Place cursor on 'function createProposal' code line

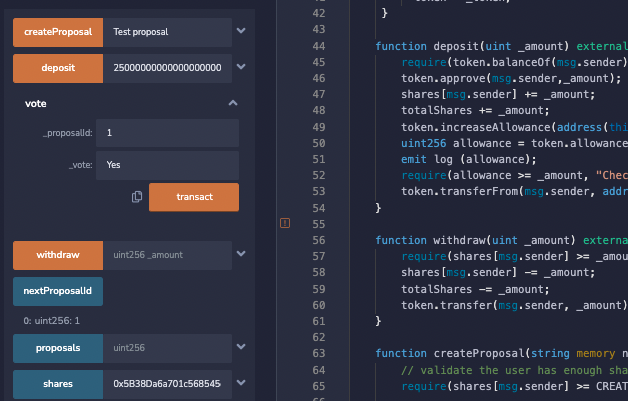click(x=501, y=353)
